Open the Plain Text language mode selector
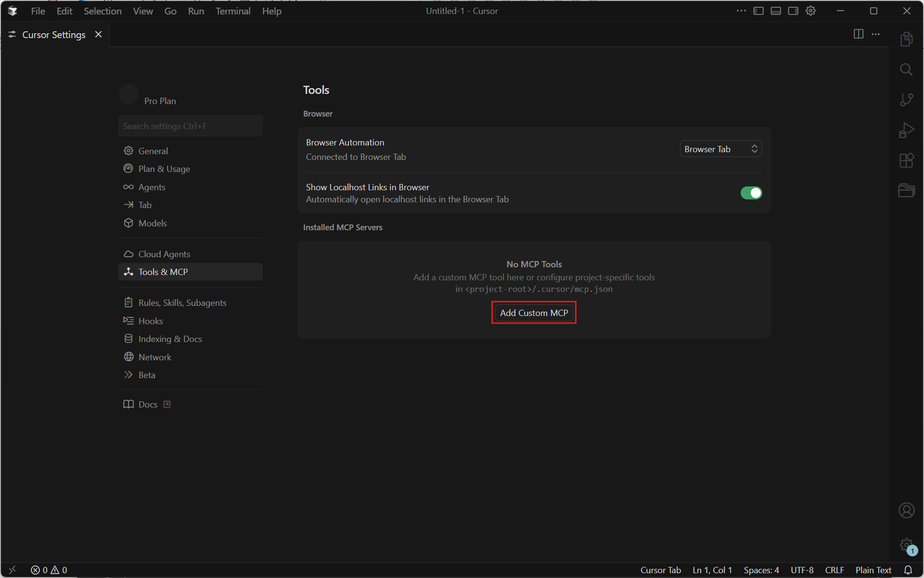The width and height of the screenshot is (924, 578). click(873, 570)
